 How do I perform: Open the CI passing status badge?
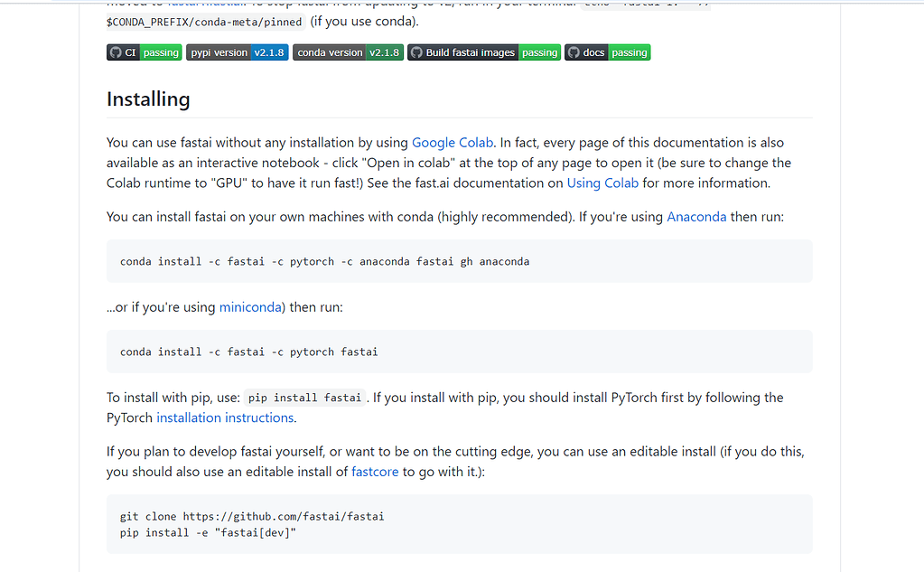144,52
